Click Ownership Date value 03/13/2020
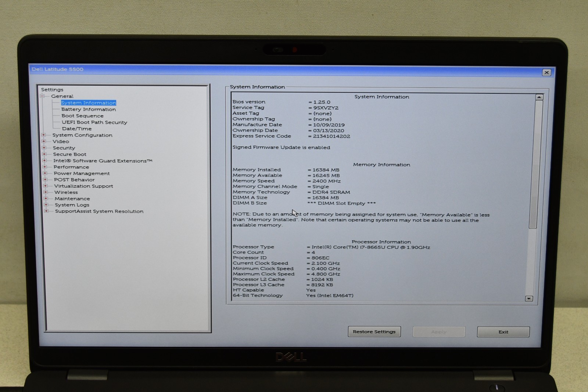588x392 pixels. click(328, 131)
